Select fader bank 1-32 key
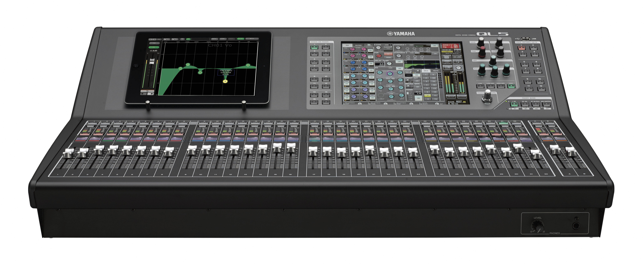The width and height of the screenshot is (644, 264). (x=514, y=104)
